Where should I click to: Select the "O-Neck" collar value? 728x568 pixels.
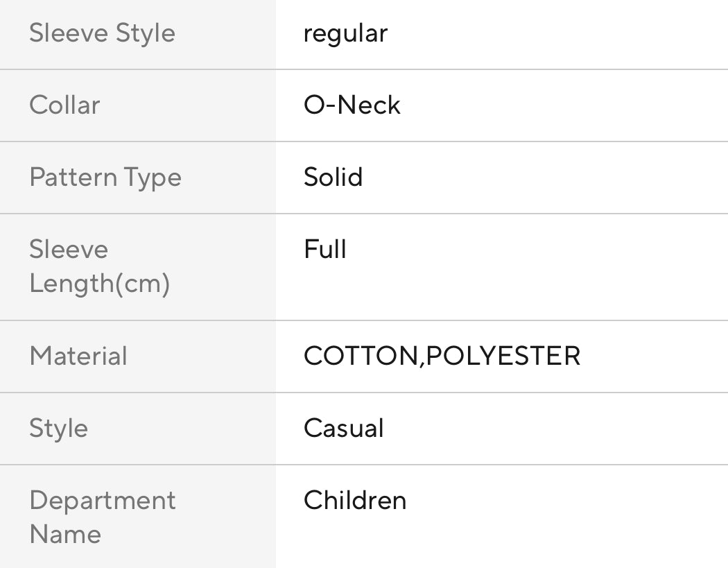[x=352, y=105]
